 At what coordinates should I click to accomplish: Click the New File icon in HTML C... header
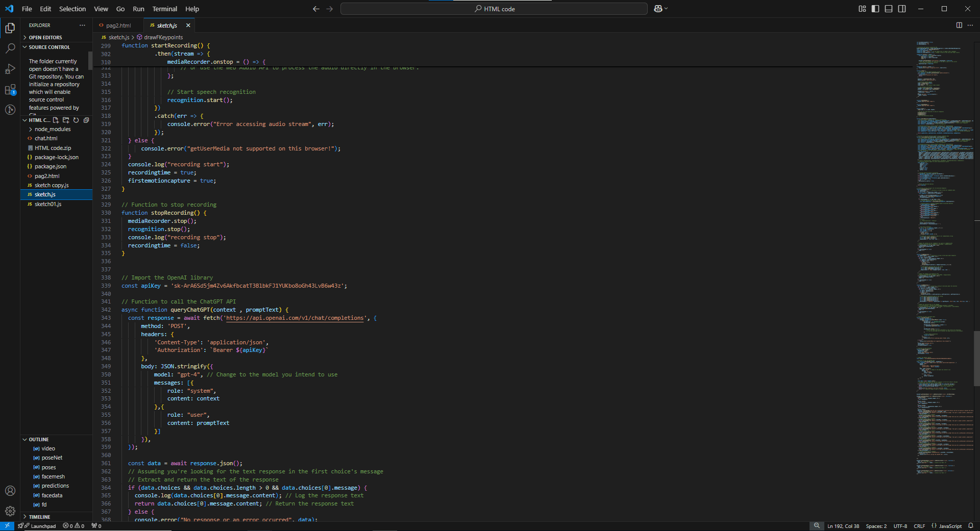coord(56,120)
